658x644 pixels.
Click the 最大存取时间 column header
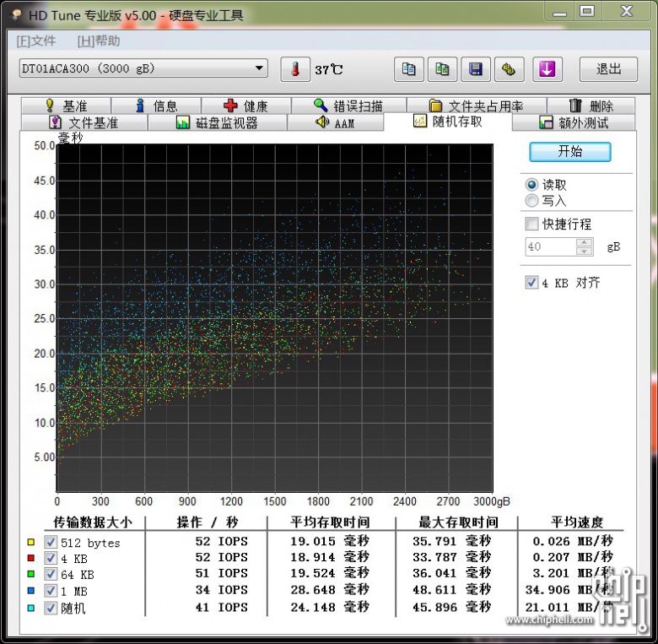[x=458, y=522]
